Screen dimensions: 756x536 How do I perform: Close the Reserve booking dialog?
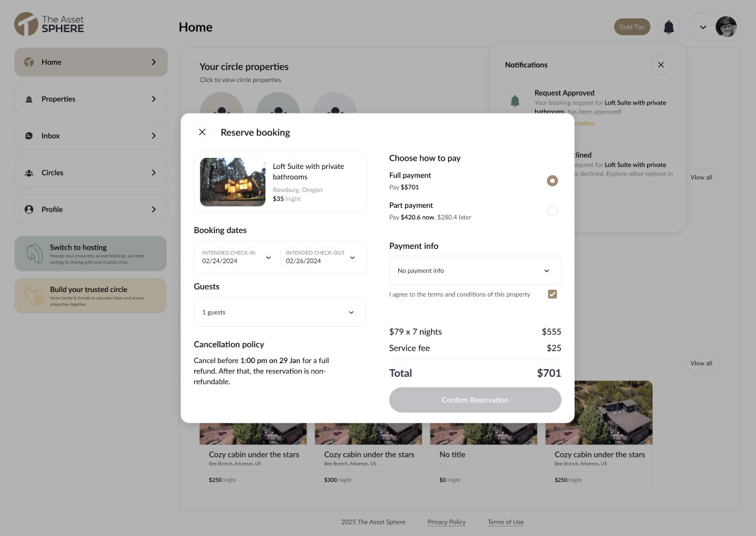pos(202,133)
